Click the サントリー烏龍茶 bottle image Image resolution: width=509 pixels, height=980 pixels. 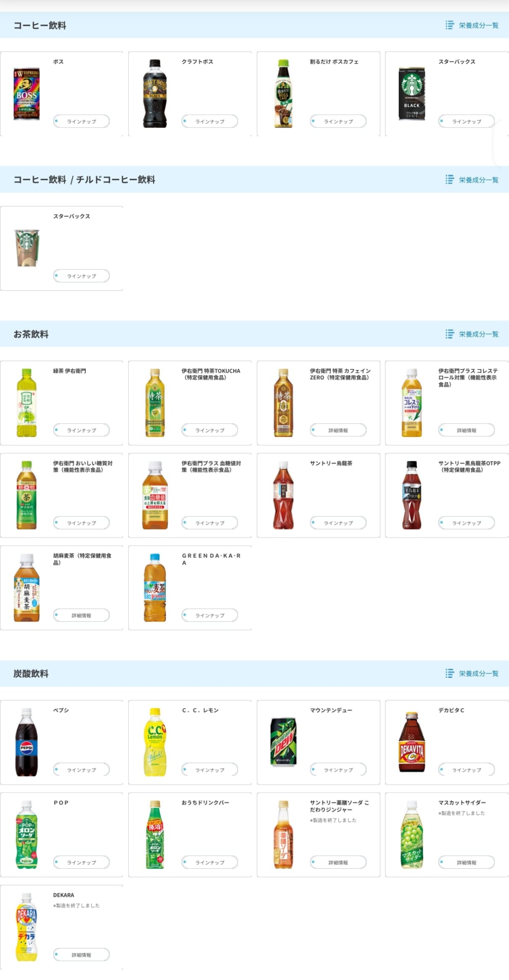tap(283, 495)
